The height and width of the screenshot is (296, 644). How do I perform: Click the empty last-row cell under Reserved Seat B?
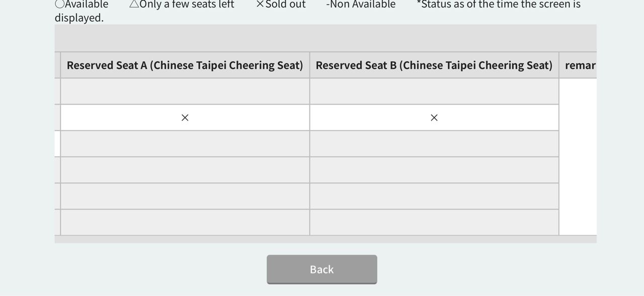coord(434,222)
